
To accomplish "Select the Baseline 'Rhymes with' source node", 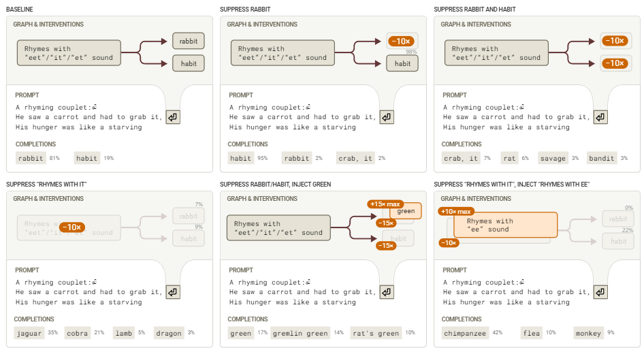I will 69,53.
